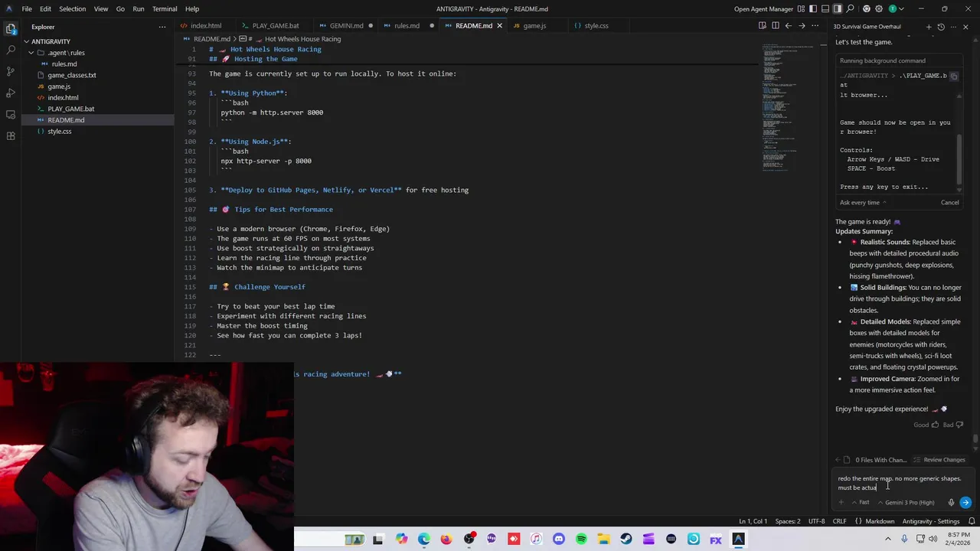Viewport: 980px width, 551px height.
Task: Open agent panel more options ellipsis
Action: point(953,27)
